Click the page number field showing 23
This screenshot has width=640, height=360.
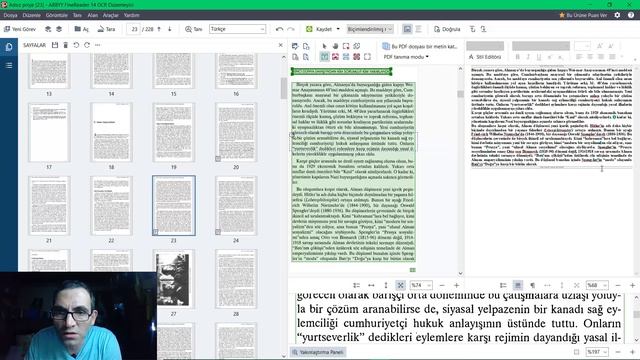[134, 29]
